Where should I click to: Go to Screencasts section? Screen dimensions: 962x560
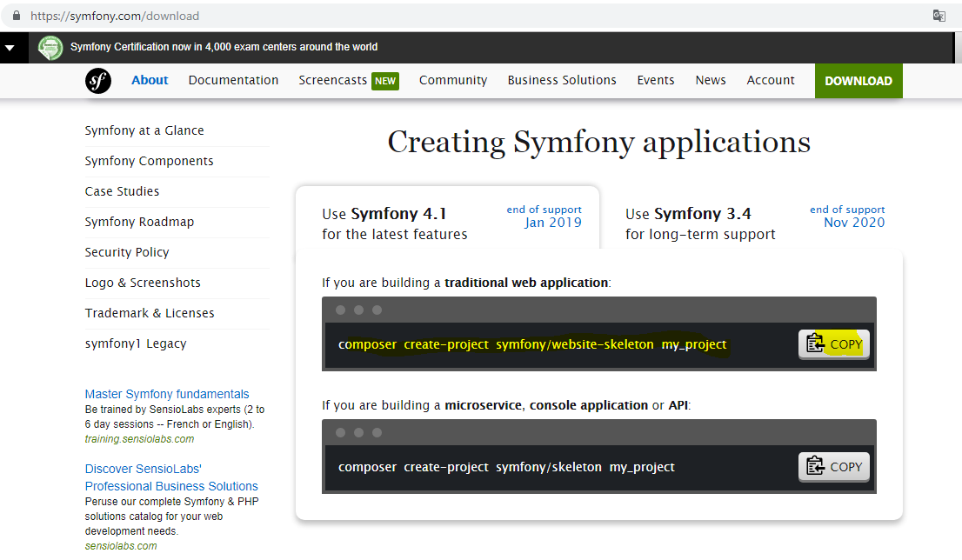[333, 80]
